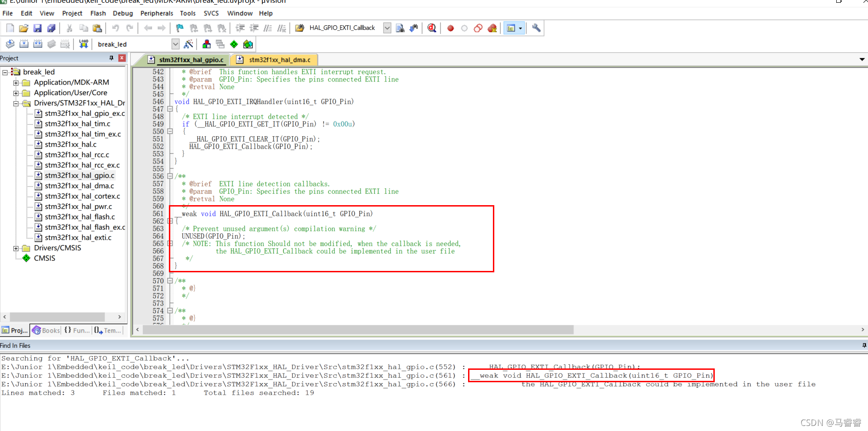The image size is (868, 431).
Task: Select stm32f1xx_hal_rcc.c in project tree
Action: pos(77,155)
